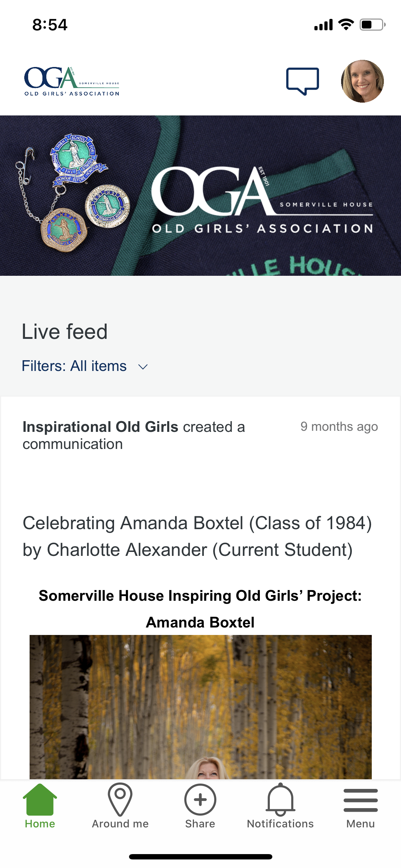Expand the Filters: All items dropdown

coord(74,366)
